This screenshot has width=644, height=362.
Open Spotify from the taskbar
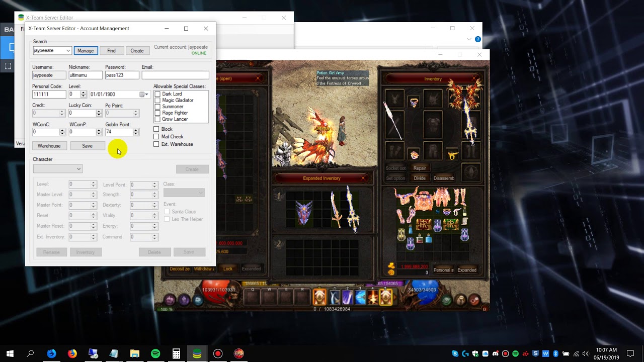[x=155, y=353]
